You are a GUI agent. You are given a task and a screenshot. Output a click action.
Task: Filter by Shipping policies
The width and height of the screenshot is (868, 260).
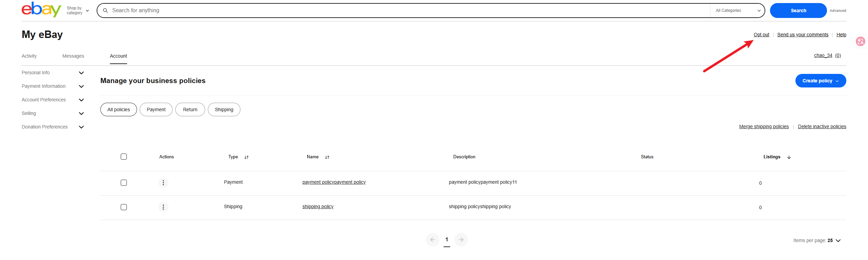224,109
